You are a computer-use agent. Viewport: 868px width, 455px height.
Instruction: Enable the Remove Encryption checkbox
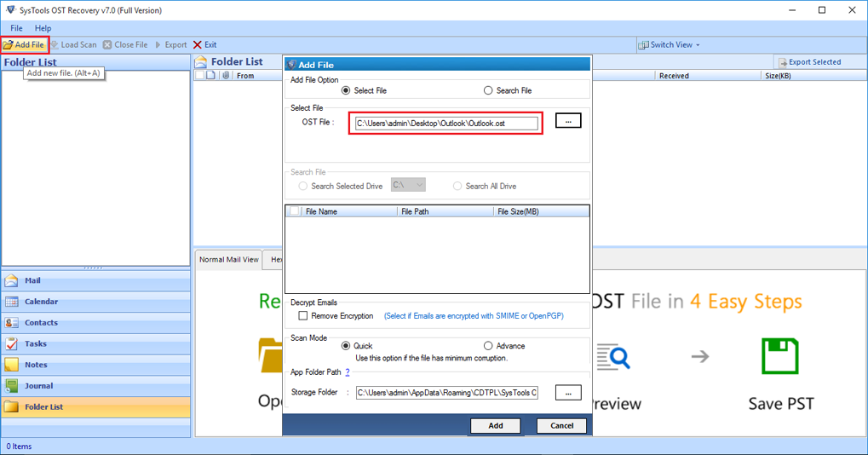[x=302, y=316]
